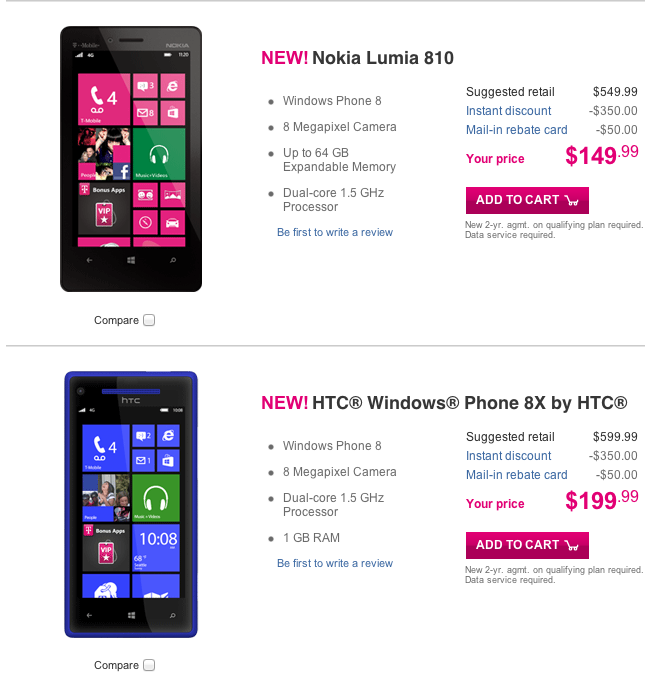The image size is (649, 689).
Task: Click the cart icon on HTC's Add to Cart
Action: click(572, 545)
